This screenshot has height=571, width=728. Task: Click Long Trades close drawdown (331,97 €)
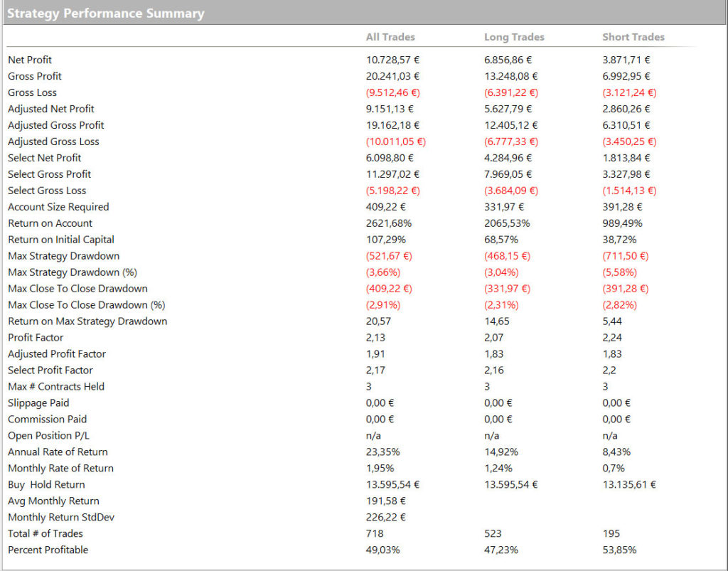pos(507,288)
